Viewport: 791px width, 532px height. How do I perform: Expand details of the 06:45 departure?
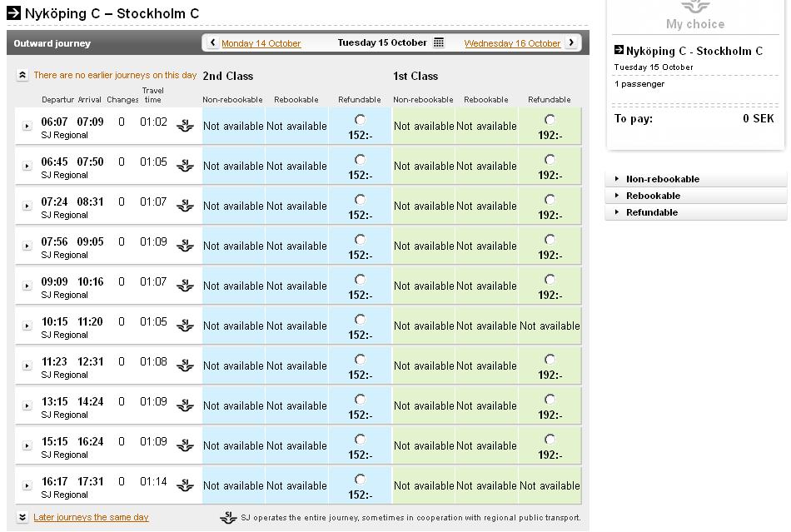27,166
